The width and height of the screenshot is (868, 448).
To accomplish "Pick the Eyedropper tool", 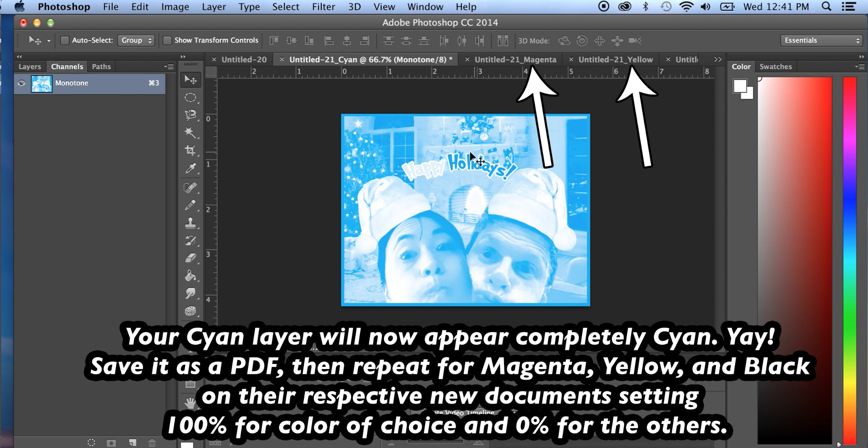I will [191, 168].
